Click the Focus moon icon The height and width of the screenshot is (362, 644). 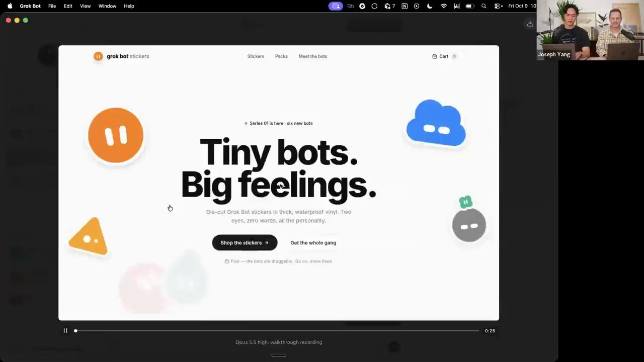point(430,6)
